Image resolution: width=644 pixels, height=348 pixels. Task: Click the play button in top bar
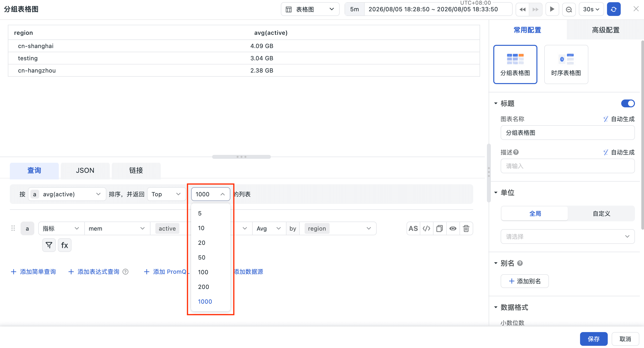tap(552, 9)
